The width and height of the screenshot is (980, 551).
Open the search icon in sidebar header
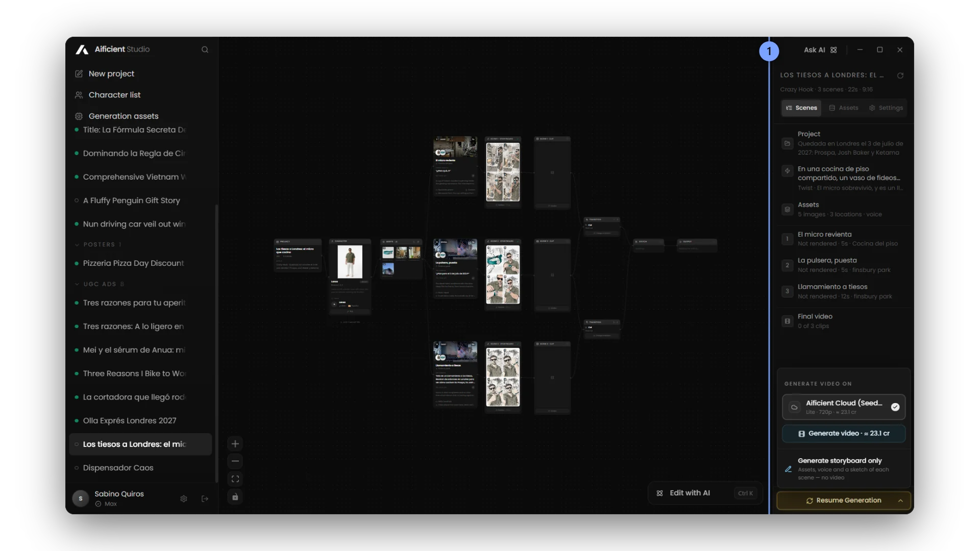(x=205, y=49)
